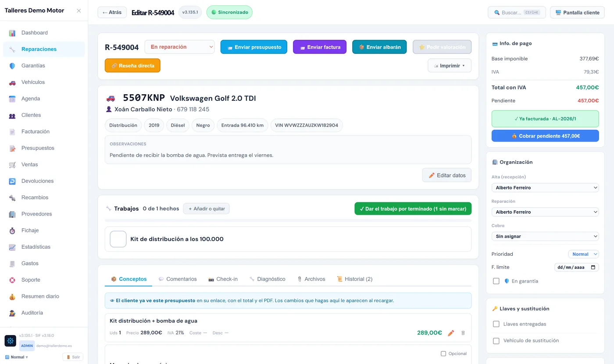
Task: Open the Soporte lifebuoy icon
Action: [12, 280]
